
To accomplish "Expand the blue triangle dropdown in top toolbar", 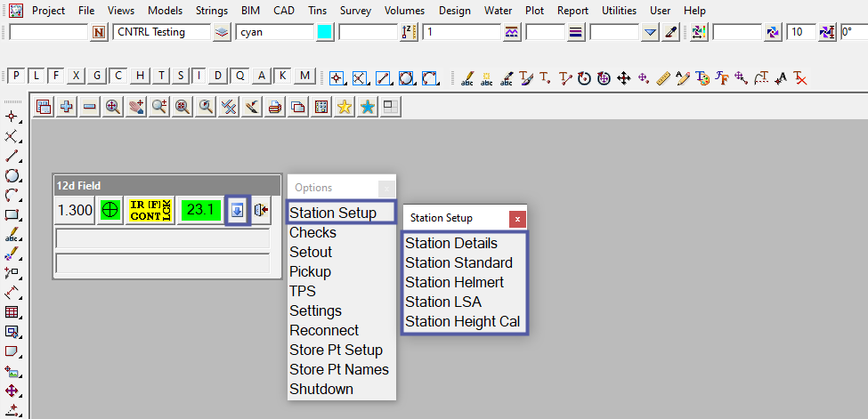I will point(650,32).
